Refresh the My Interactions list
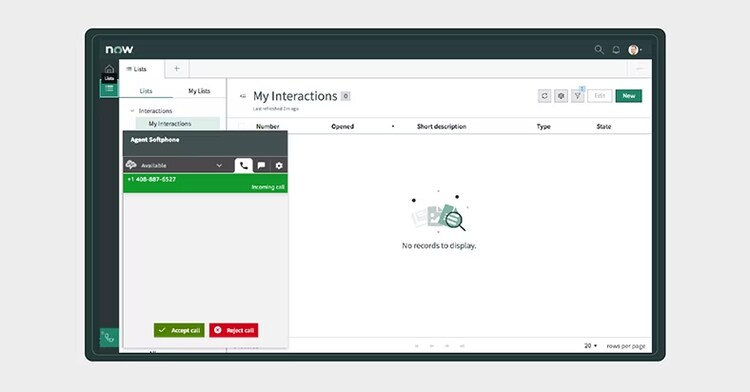This screenshot has height=392, width=750. [x=544, y=96]
